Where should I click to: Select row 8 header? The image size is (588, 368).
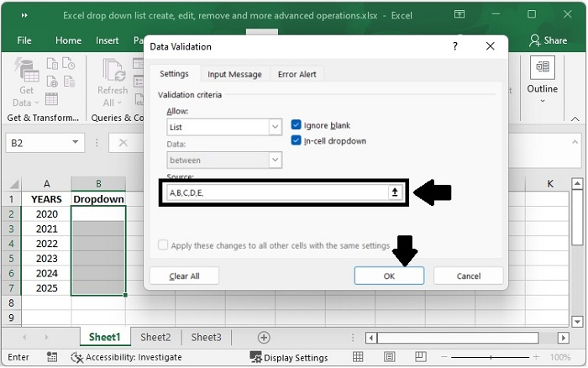[x=11, y=302]
